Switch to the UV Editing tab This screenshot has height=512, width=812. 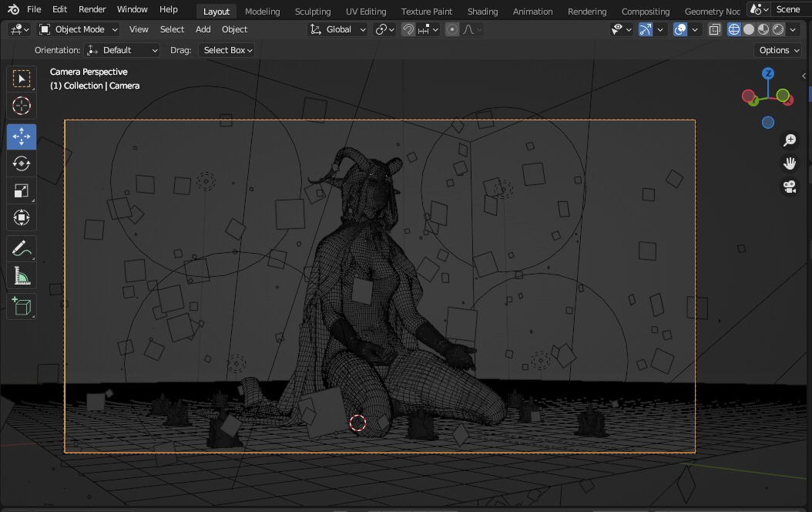click(366, 12)
